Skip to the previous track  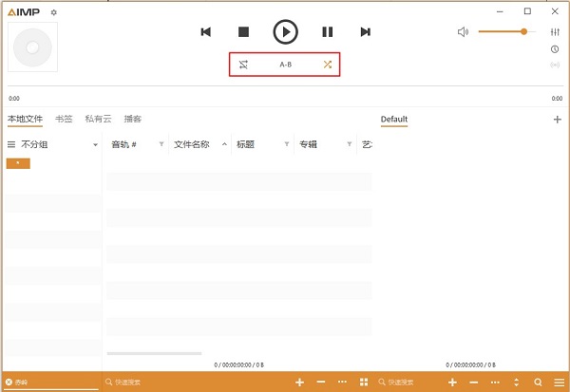(x=206, y=32)
